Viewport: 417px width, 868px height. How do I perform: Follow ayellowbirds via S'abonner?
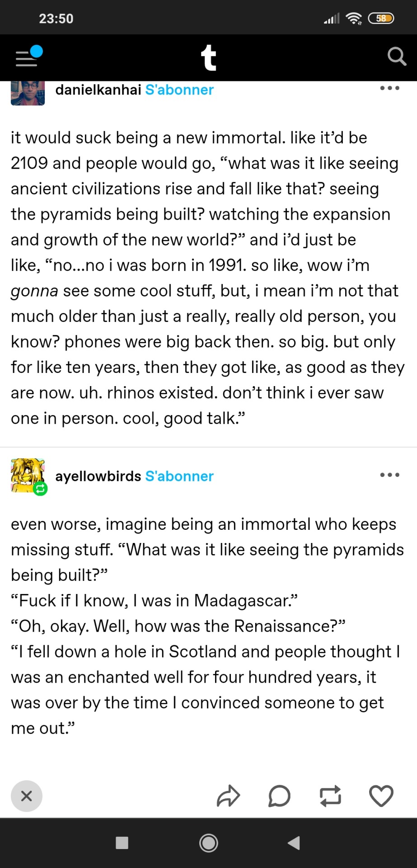[x=179, y=476]
